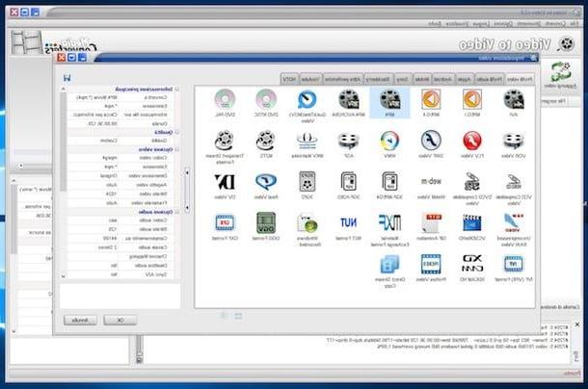Switch to the Android tab

click(442, 80)
